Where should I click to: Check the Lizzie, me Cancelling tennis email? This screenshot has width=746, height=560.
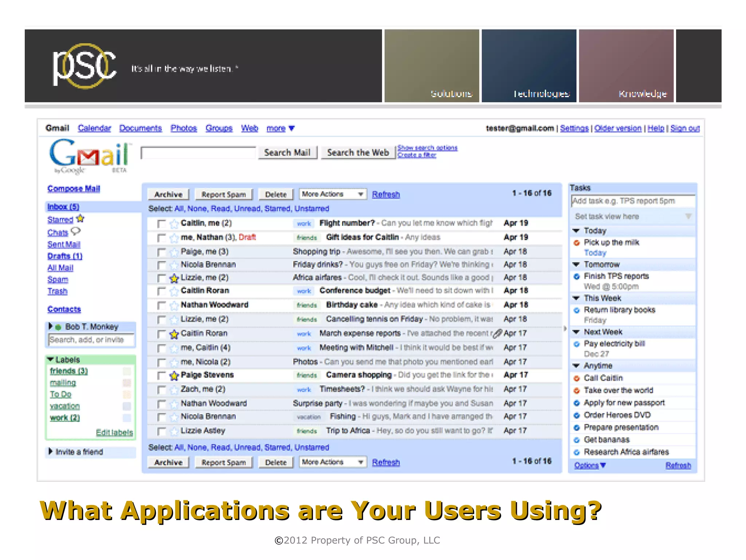tap(161, 320)
